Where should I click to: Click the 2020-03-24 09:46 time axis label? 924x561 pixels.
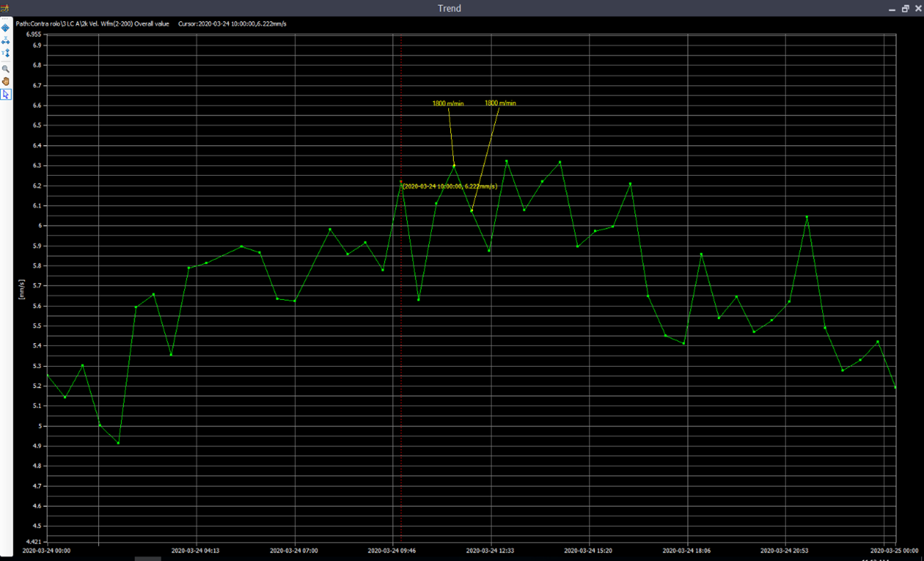392,550
